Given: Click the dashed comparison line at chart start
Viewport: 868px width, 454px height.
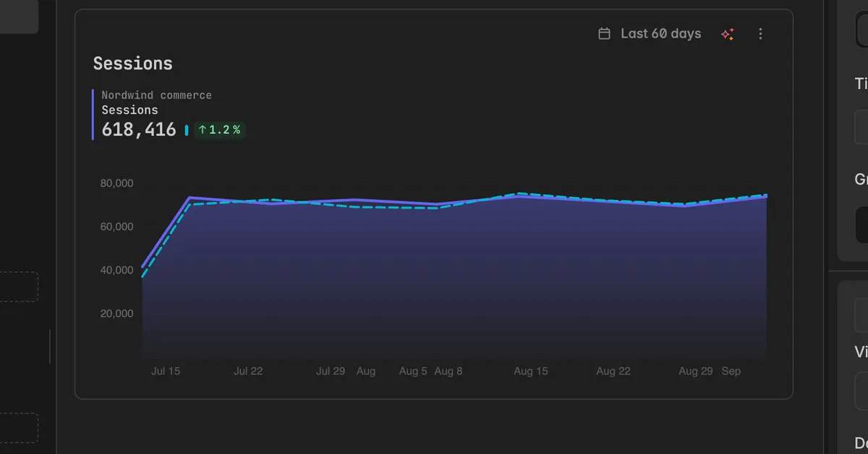Looking at the screenshot, I should click(x=143, y=276).
